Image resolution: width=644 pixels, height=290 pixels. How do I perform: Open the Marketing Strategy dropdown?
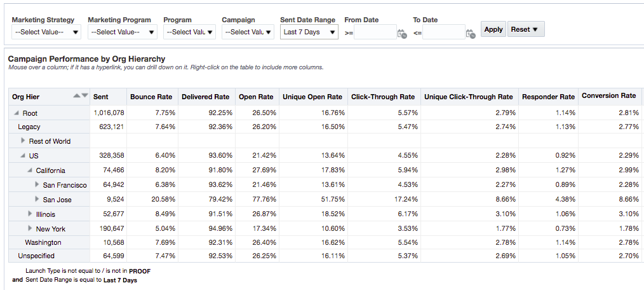point(46,32)
